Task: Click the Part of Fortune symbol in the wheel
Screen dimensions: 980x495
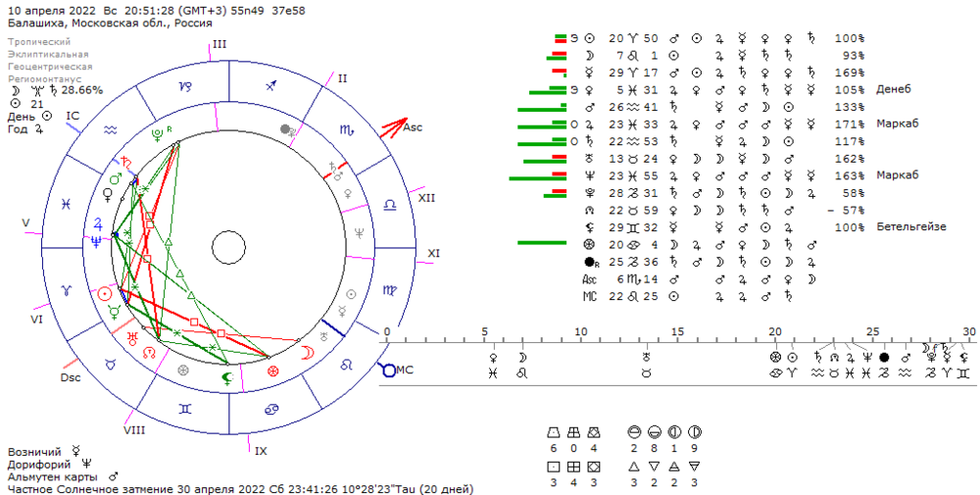Action: click(272, 371)
